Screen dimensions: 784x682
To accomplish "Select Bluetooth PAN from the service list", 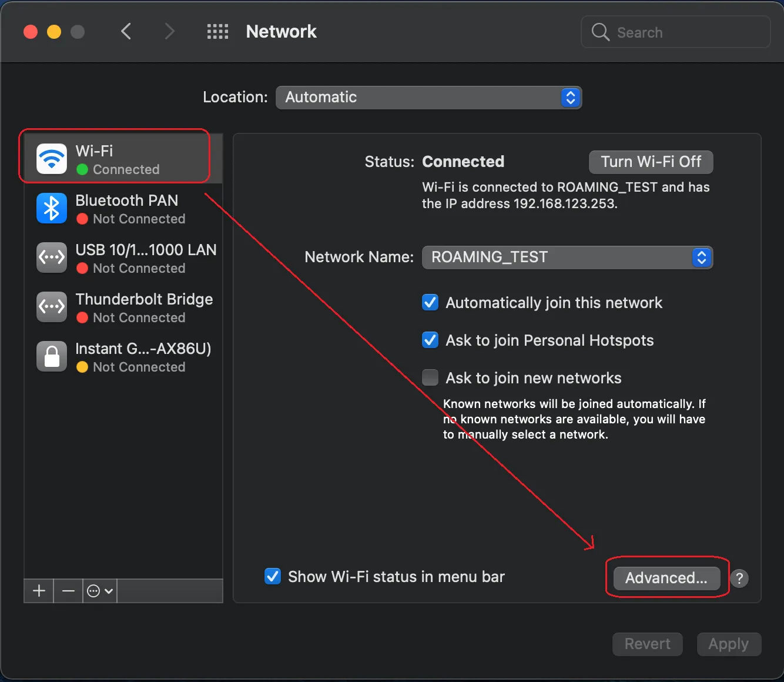I will [118, 209].
